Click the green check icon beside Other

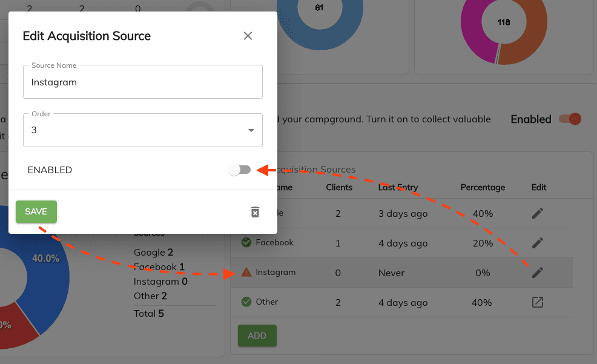(x=246, y=302)
